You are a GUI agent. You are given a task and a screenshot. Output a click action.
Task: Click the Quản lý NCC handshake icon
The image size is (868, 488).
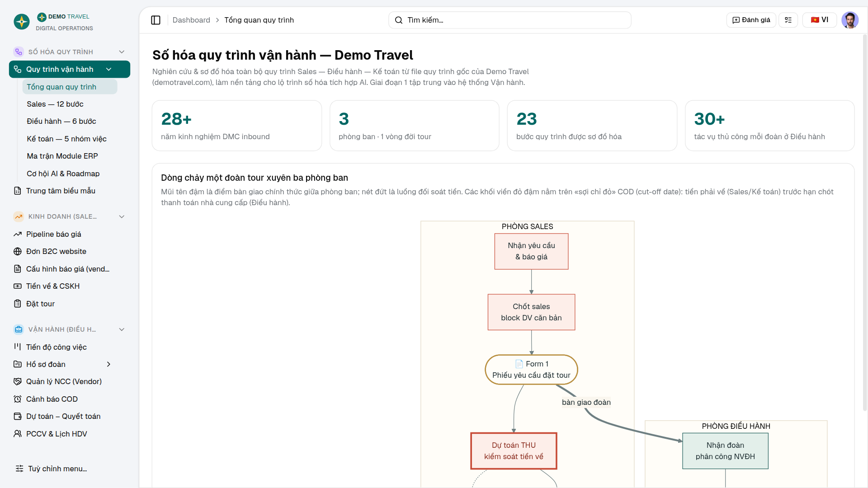[18, 381]
